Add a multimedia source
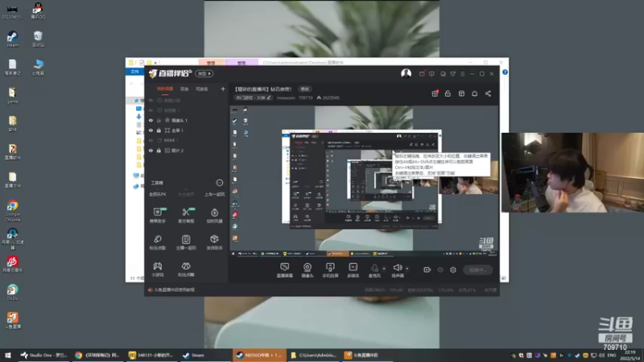This screenshot has height=362, width=644. coord(353,270)
